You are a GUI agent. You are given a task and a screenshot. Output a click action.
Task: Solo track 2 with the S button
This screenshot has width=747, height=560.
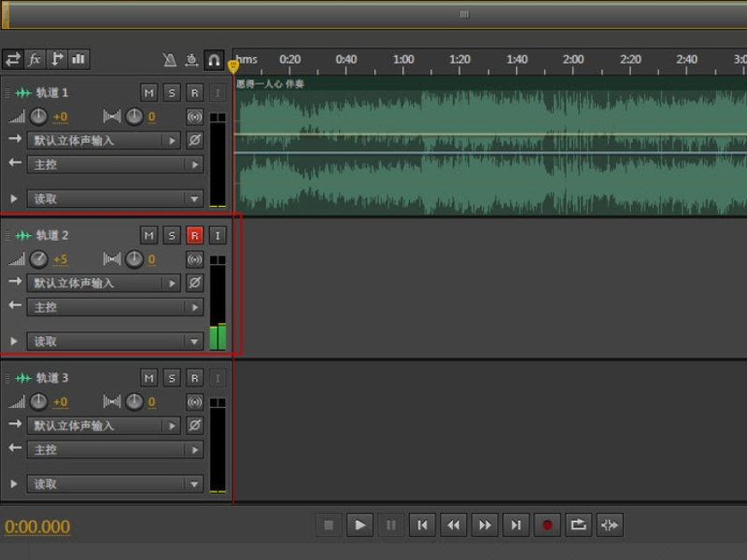pos(172,235)
